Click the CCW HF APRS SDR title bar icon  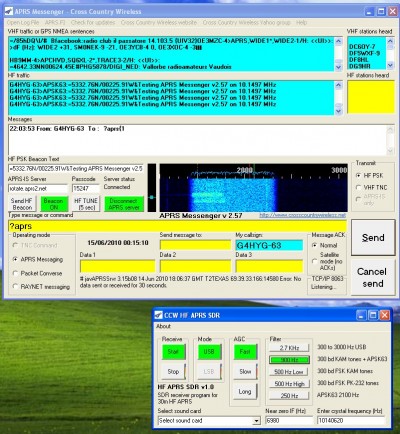coord(159,315)
